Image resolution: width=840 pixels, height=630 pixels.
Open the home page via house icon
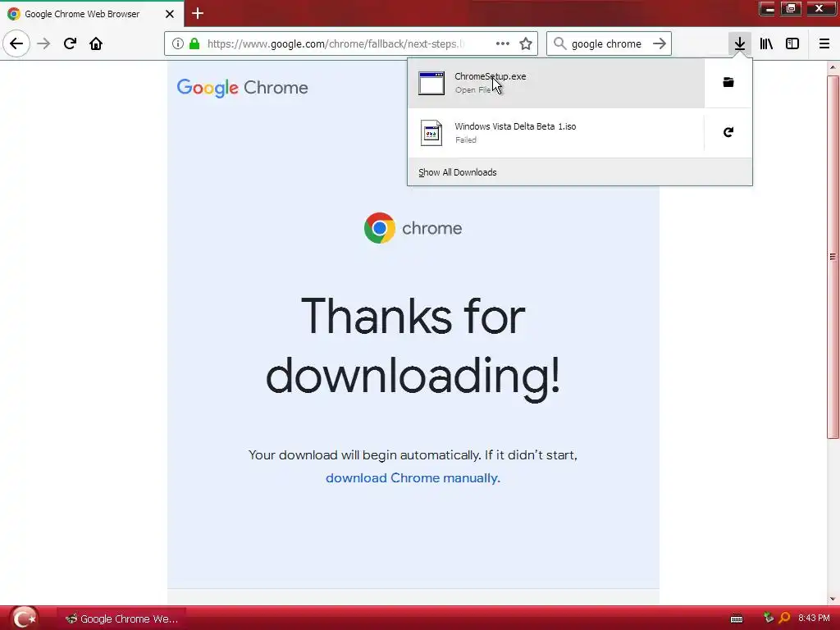96,43
